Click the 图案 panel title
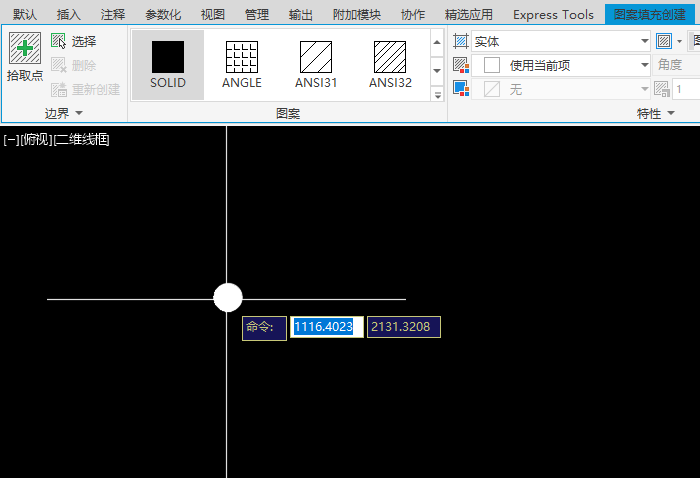The height and width of the screenshot is (478, 700). (288, 113)
